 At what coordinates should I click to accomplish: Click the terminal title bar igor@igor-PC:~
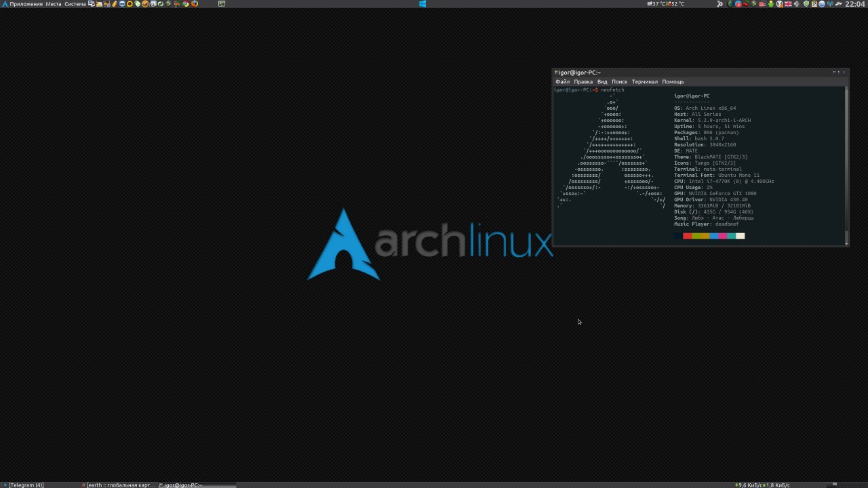701,73
